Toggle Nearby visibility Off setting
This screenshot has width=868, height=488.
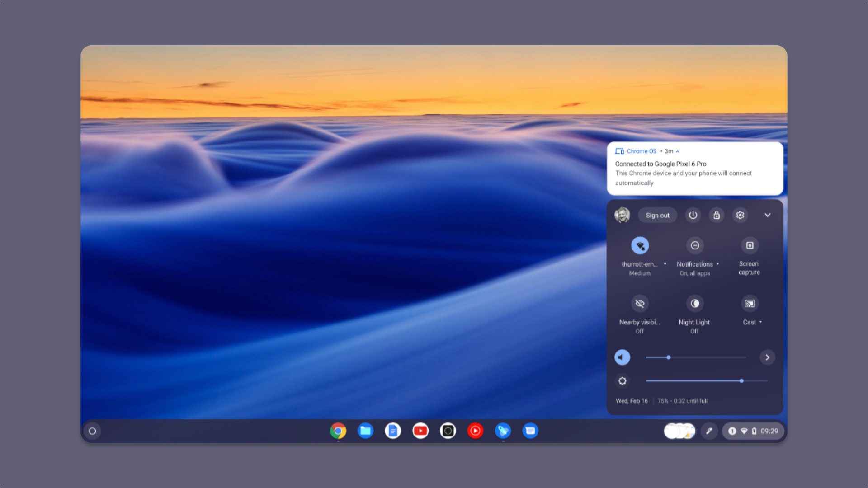(640, 303)
